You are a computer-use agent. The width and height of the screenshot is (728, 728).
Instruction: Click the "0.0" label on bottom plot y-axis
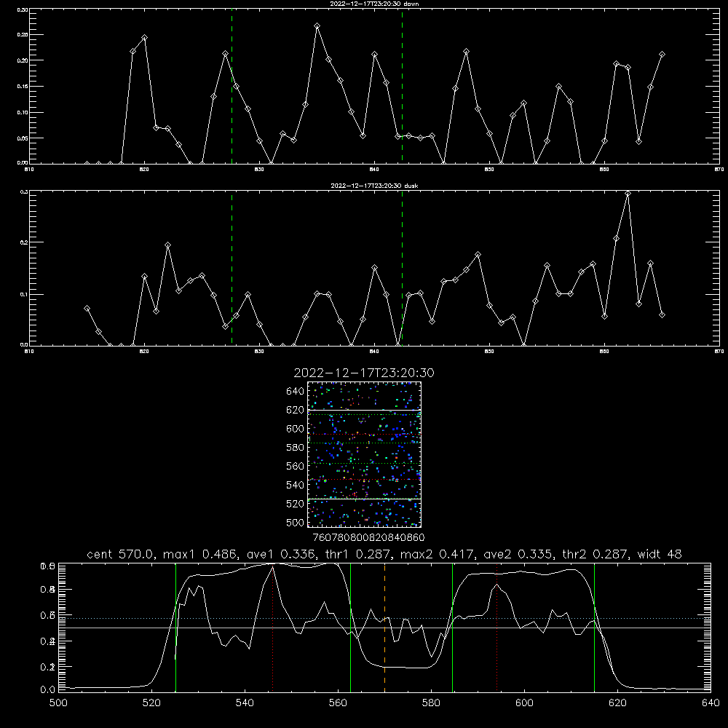pos(48,690)
